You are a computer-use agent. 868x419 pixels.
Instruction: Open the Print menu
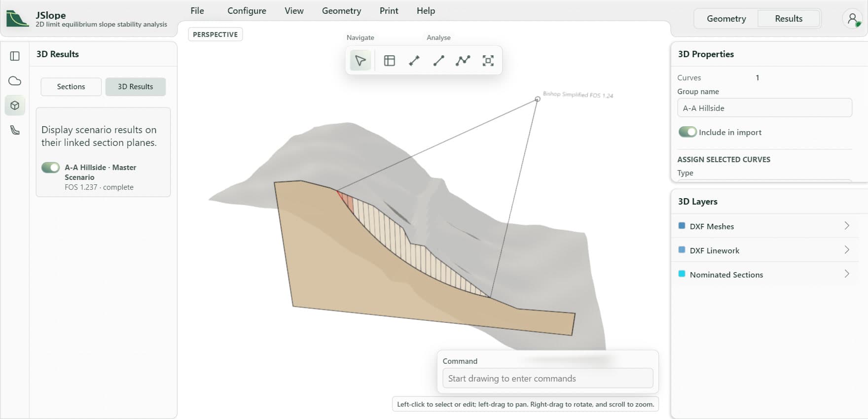pos(389,11)
